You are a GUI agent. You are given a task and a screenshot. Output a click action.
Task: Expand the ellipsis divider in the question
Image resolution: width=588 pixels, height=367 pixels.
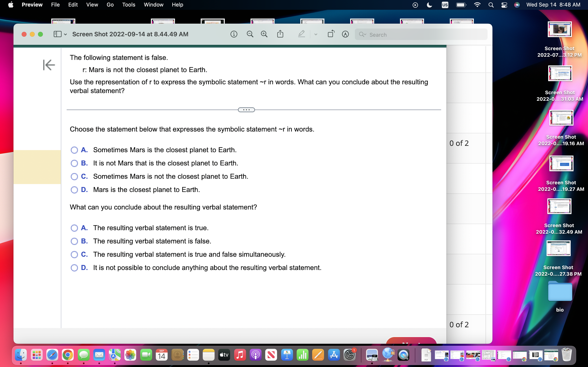coord(246,110)
